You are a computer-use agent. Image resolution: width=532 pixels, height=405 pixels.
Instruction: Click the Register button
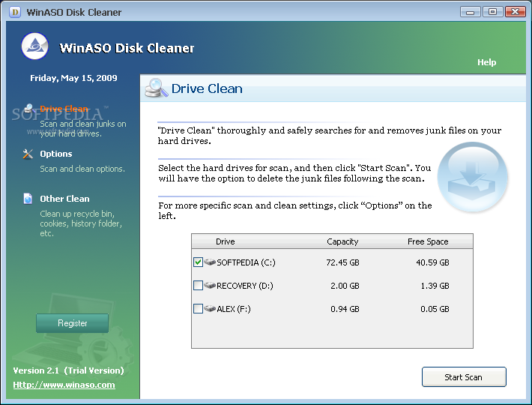click(x=72, y=323)
